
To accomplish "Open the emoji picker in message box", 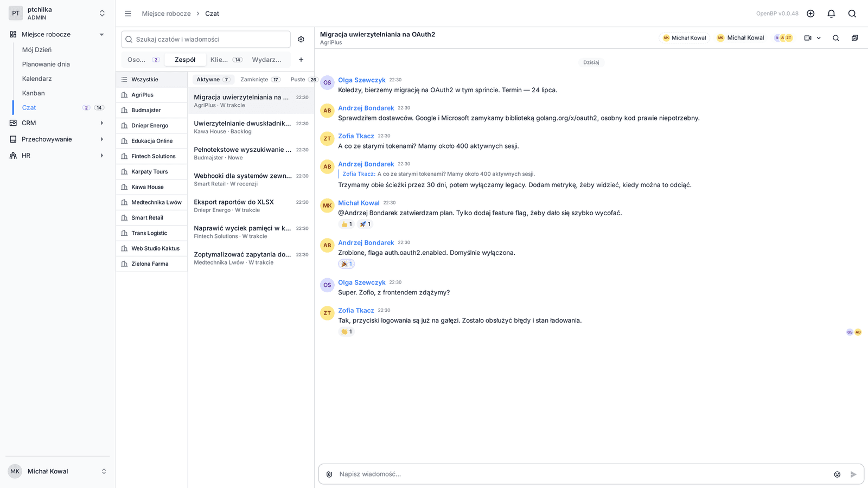I will tap(837, 474).
